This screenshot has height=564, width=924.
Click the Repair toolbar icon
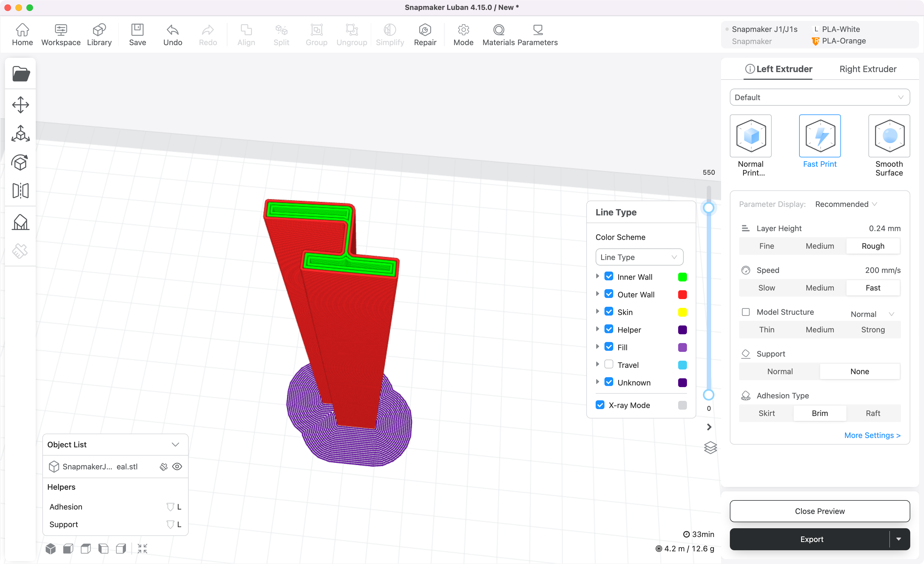[x=425, y=34]
